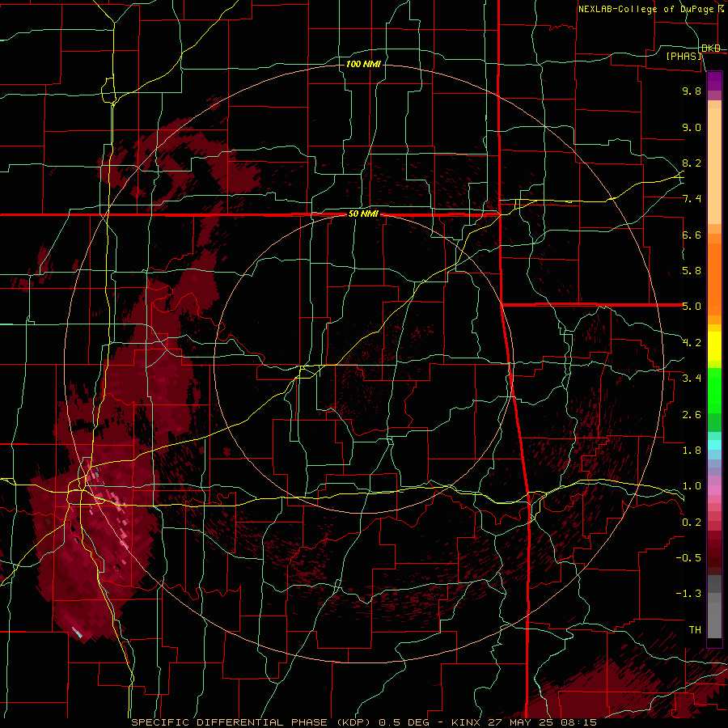Pick the green segment of the color bar

pyautogui.click(x=714, y=390)
